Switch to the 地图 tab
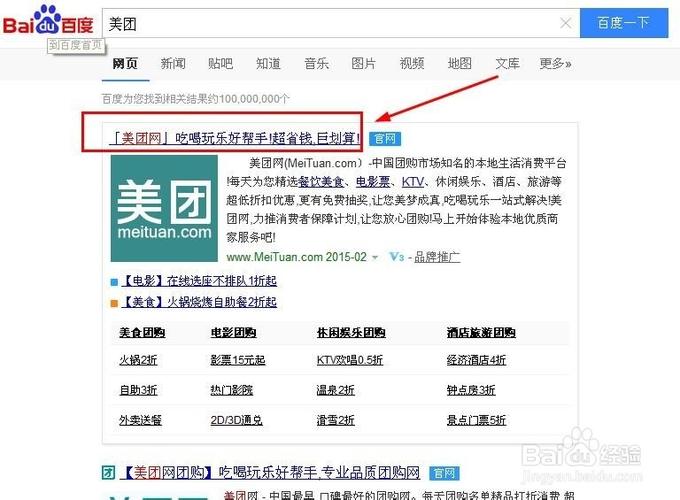The image size is (680, 500). pos(459,64)
